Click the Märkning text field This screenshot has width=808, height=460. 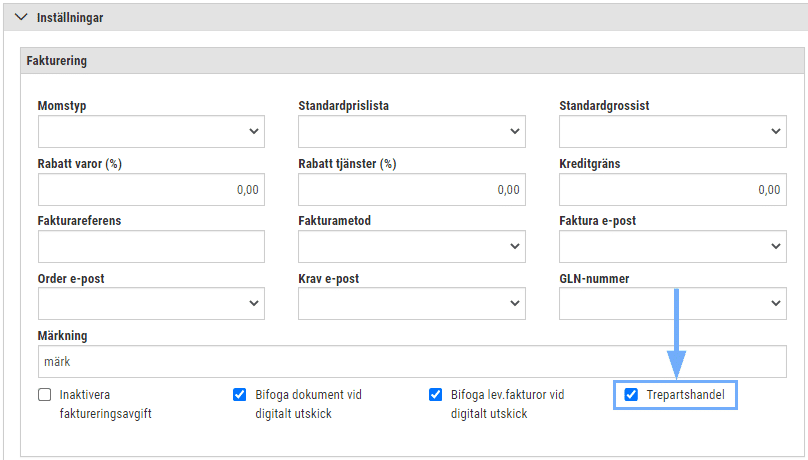pyautogui.click(x=412, y=362)
